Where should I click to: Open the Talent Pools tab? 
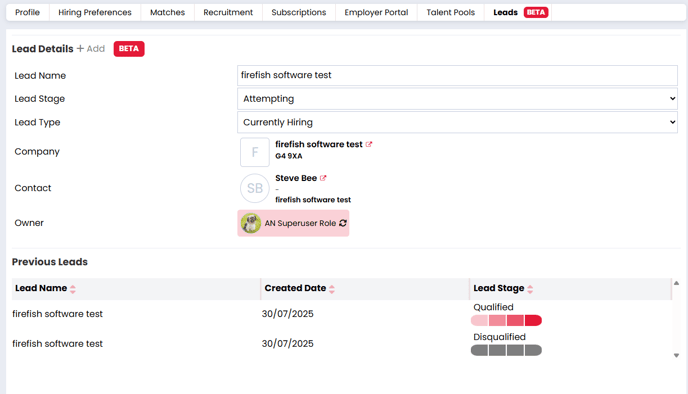[x=451, y=12]
